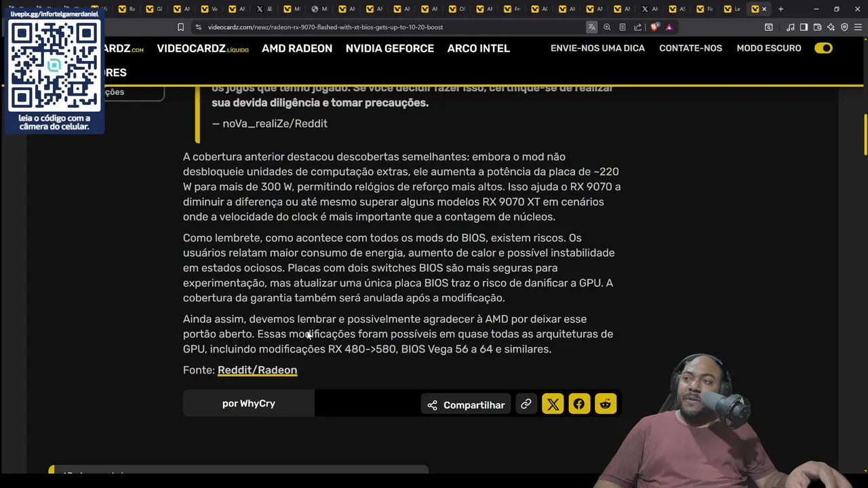This screenshot has width=868, height=488.
Task: Switch to tab labeled Of
Action: click(458, 9)
